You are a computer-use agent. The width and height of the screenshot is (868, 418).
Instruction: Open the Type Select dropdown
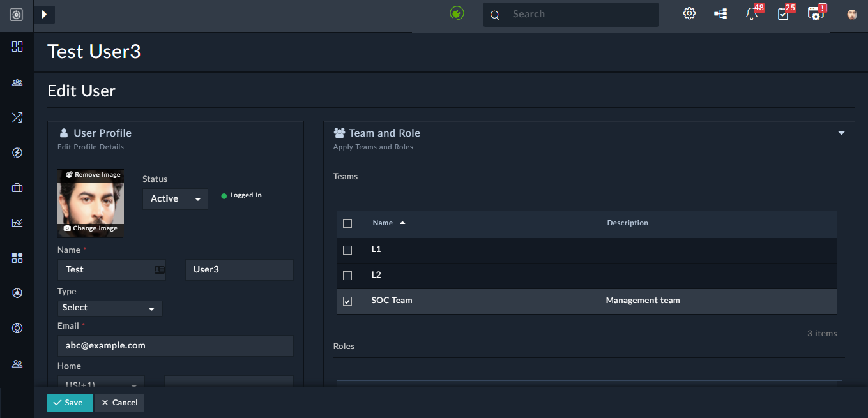(109, 308)
